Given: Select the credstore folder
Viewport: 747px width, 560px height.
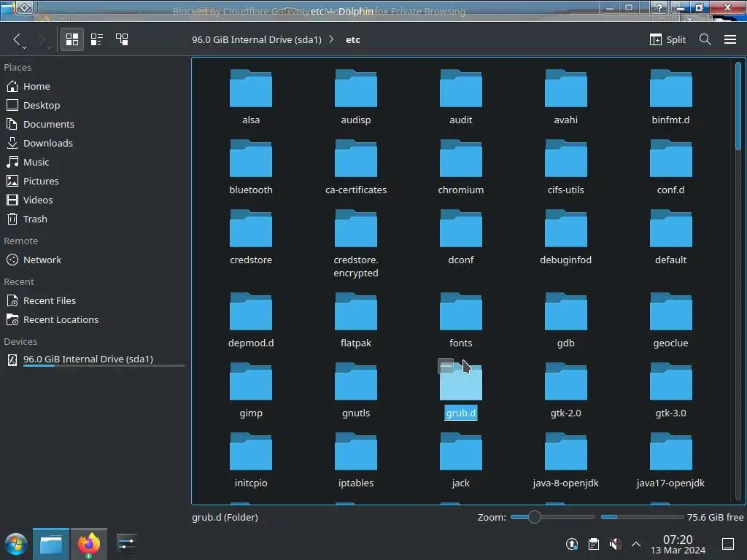Looking at the screenshot, I should pyautogui.click(x=251, y=238).
